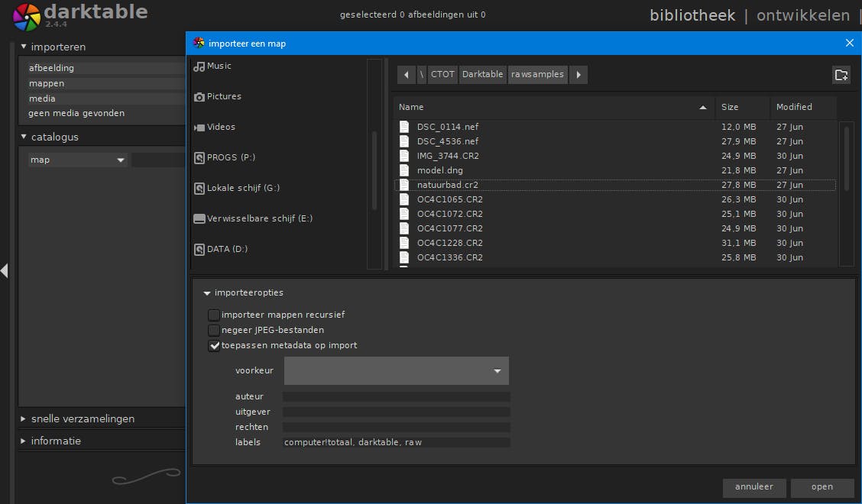Click the open button

[822, 487]
